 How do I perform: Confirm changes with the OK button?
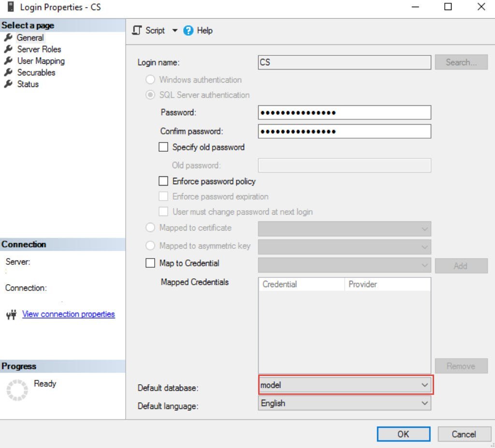coord(403,434)
